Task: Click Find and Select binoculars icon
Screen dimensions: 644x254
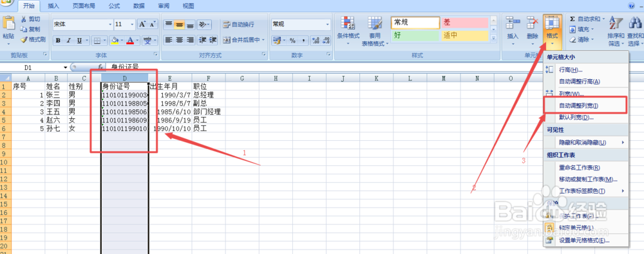Action: coord(635,23)
